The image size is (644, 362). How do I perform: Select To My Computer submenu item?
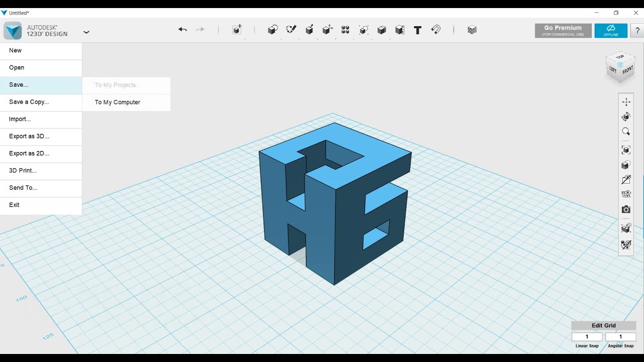coord(126,102)
